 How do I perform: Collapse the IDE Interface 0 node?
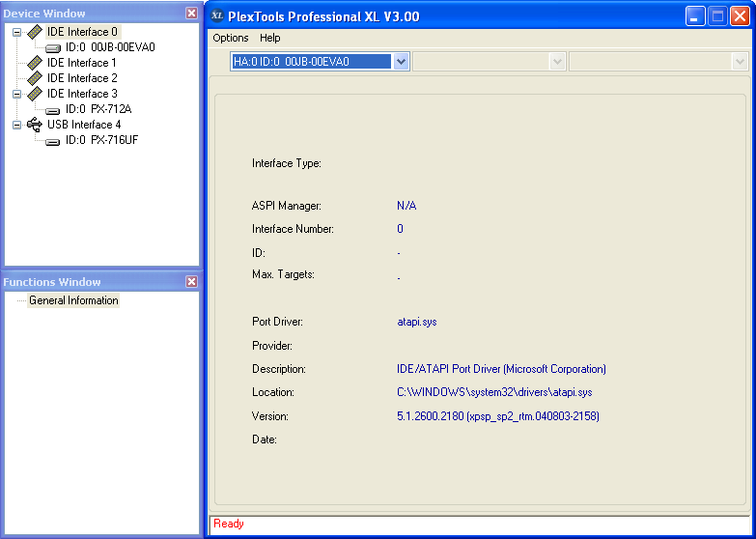pos(16,32)
